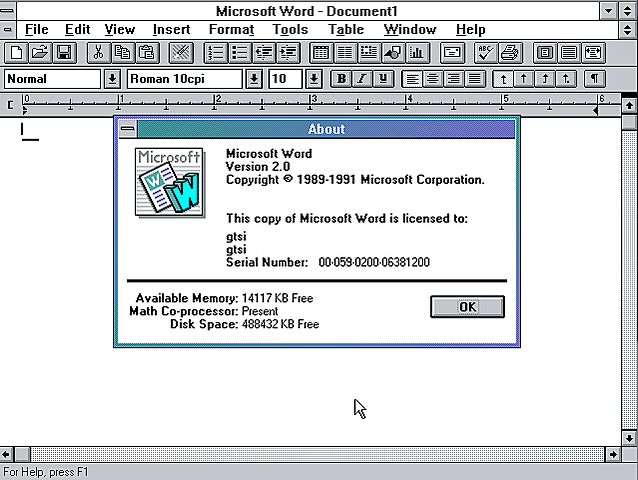638x480 pixels.
Task: Open the Draw tool icon
Action: 393,53
